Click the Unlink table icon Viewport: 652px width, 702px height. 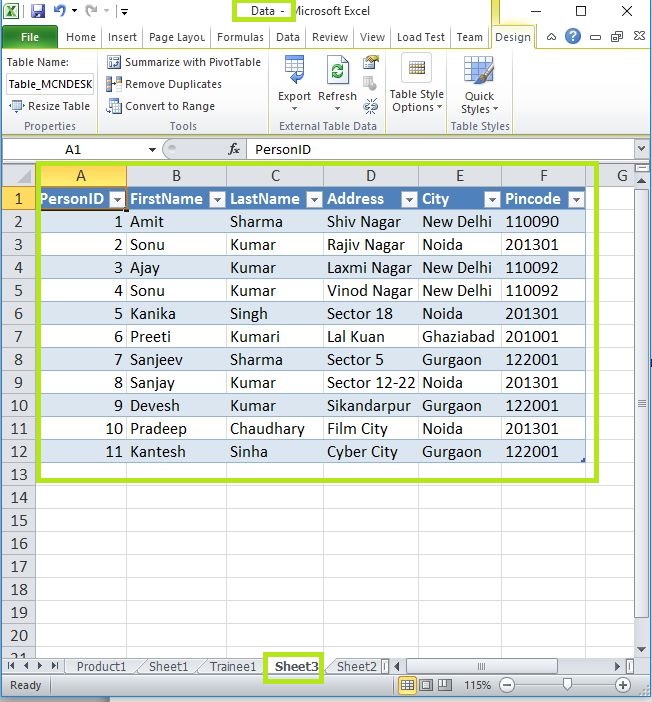(x=370, y=107)
